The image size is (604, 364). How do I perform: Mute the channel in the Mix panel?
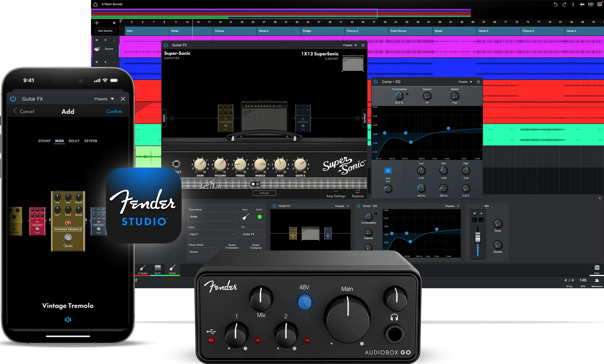(475, 213)
